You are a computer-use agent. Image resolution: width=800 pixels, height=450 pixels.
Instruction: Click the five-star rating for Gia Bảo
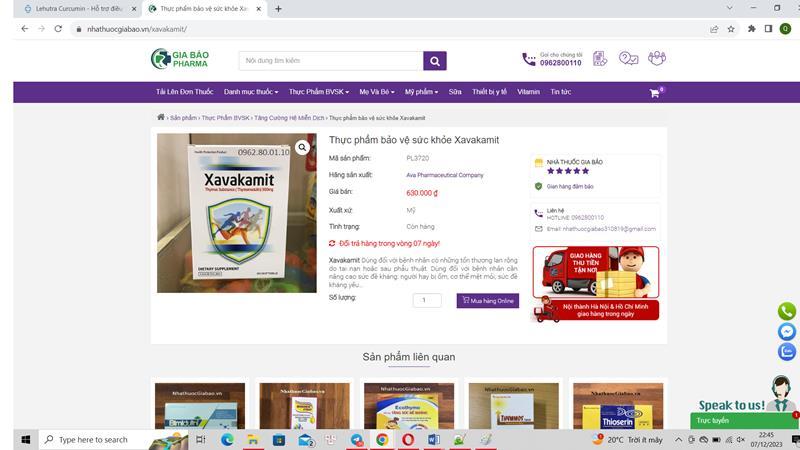pos(567,171)
